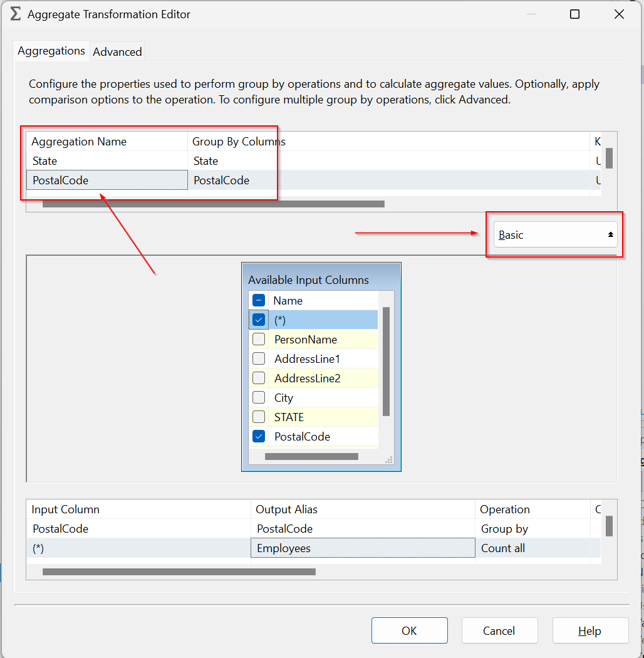
Task: Select PostalCode input column cell
Action: pos(138,528)
